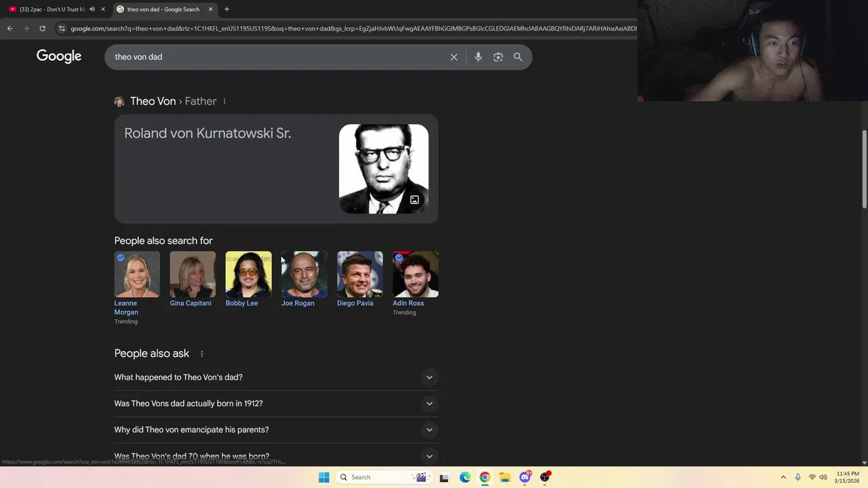Close the 2pac YouTube tab

point(103,9)
